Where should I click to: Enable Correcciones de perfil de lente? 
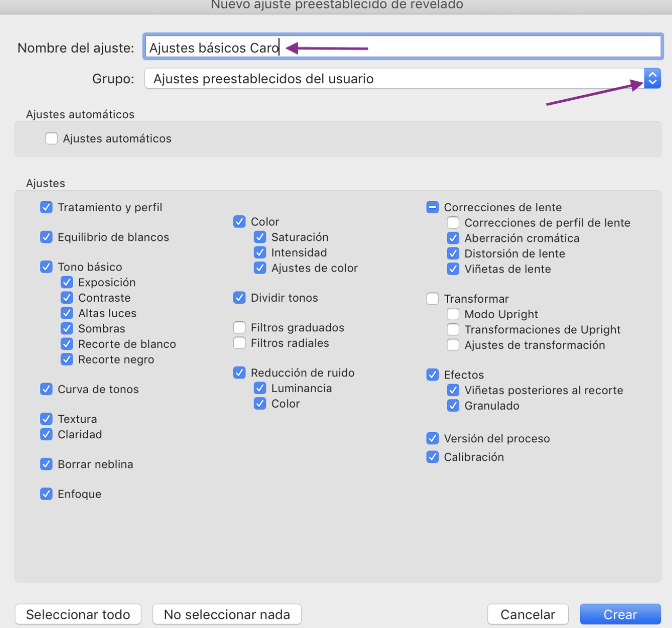[x=453, y=222]
